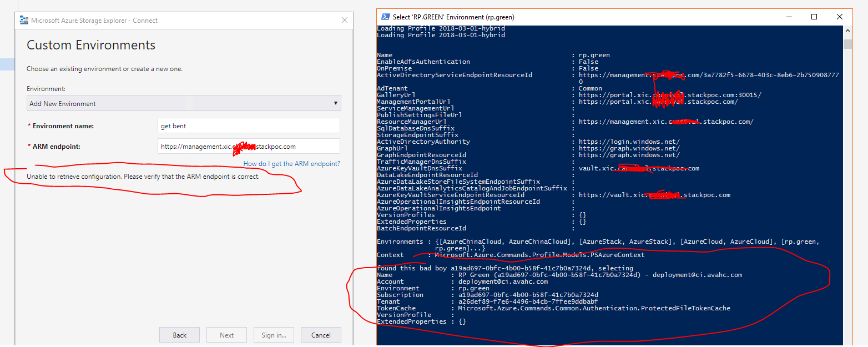Click the Account deployment@ci.avahc.com line
The image size is (868, 347).
462,281
